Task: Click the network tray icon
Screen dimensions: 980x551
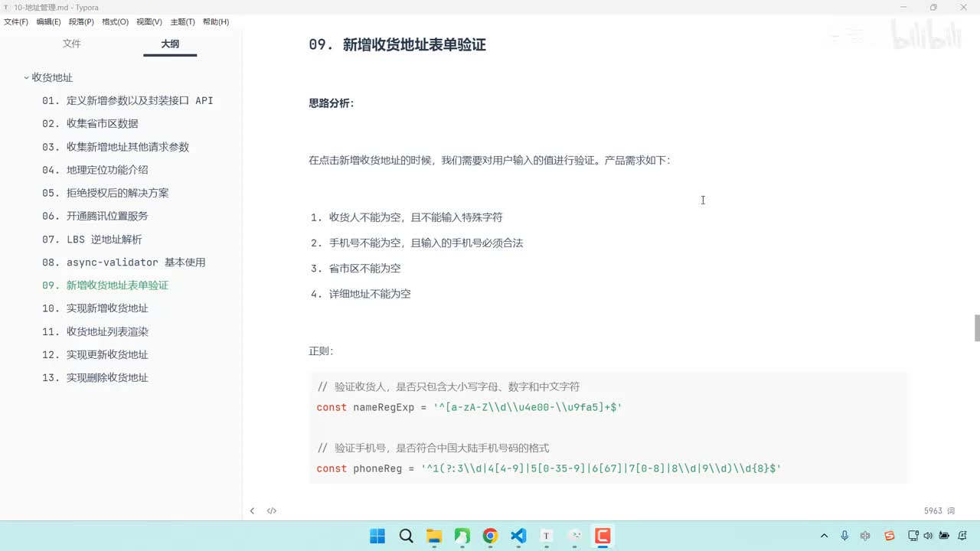Action: click(913, 536)
